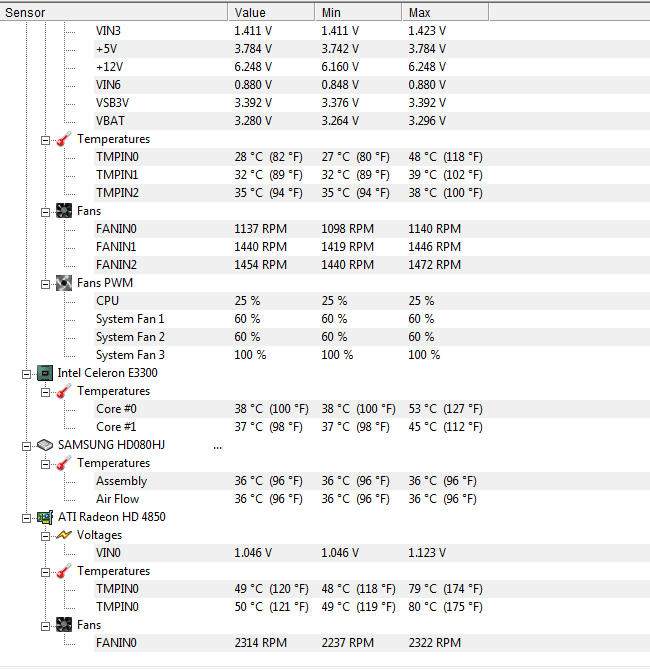Click the ATI Radeon HD 4850 graphics card icon
Viewport: 650px width, 669px height.
point(45,518)
